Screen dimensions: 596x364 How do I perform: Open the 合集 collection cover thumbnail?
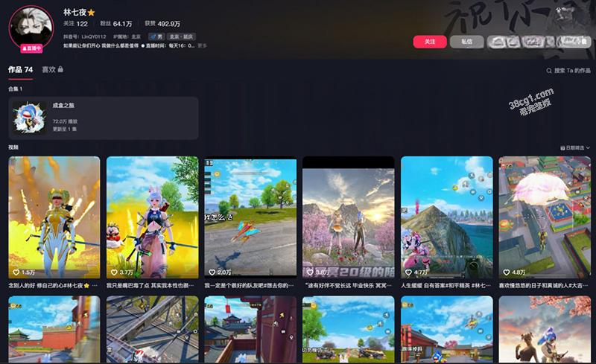[29, 118]
